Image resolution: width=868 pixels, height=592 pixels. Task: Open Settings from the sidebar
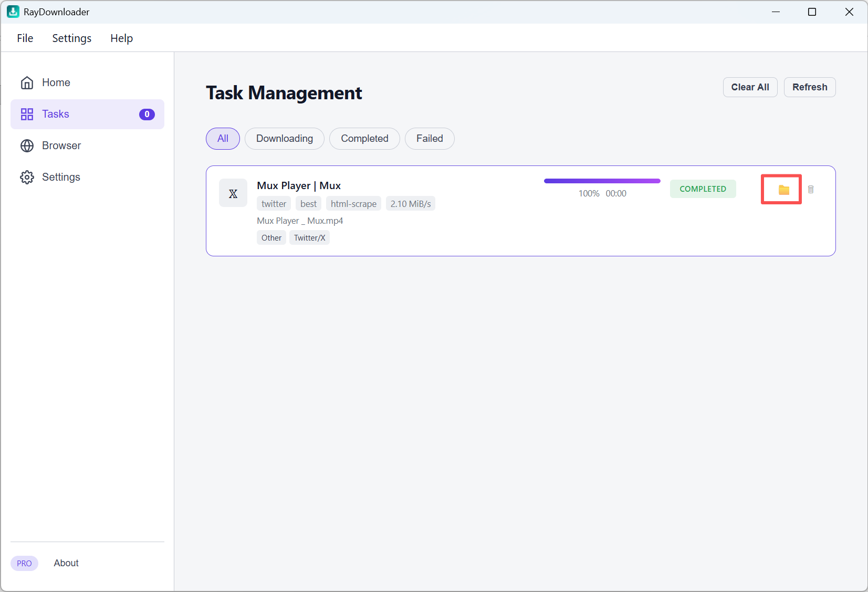coord(87,177)
